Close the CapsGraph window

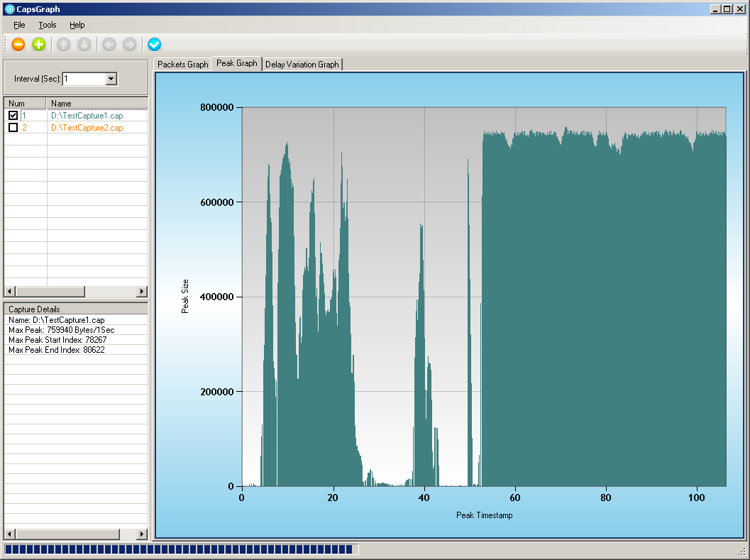click(x=740, y=9)
